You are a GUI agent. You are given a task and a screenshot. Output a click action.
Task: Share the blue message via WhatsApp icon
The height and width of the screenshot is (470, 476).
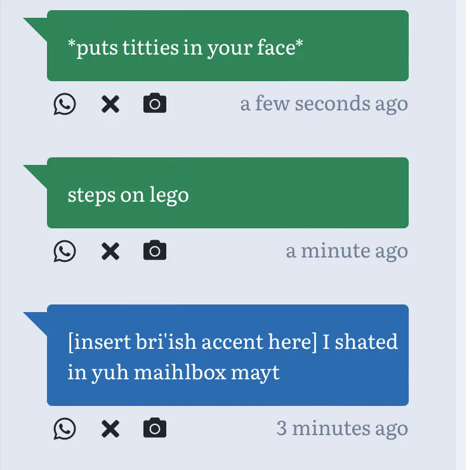64,429
